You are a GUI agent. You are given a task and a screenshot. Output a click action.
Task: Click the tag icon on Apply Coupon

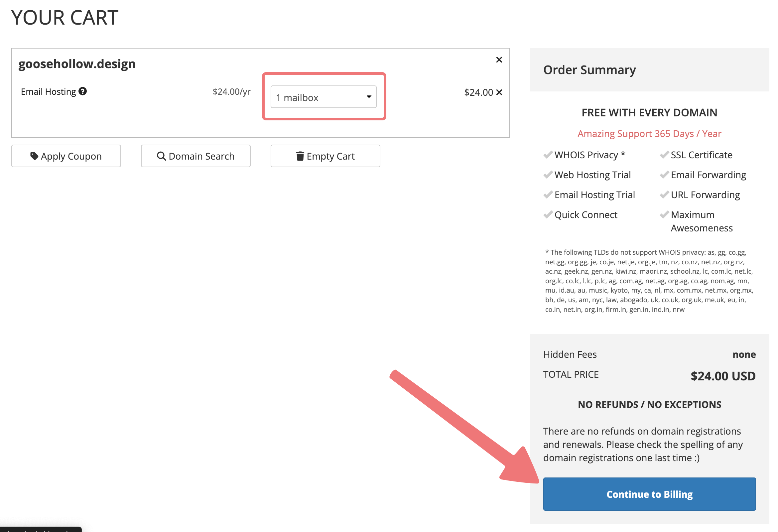point(34,156)
